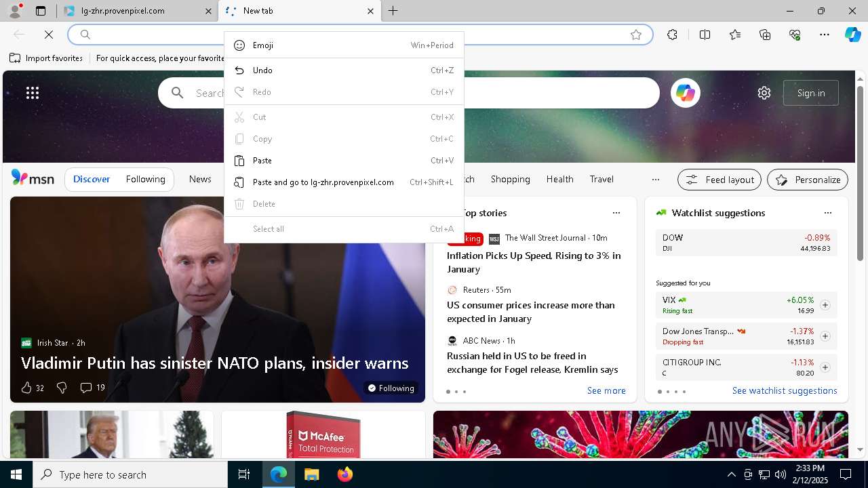The height and width of the screenshot is (488, 868).
Task: Open the Health category
Action: (559, 179)
